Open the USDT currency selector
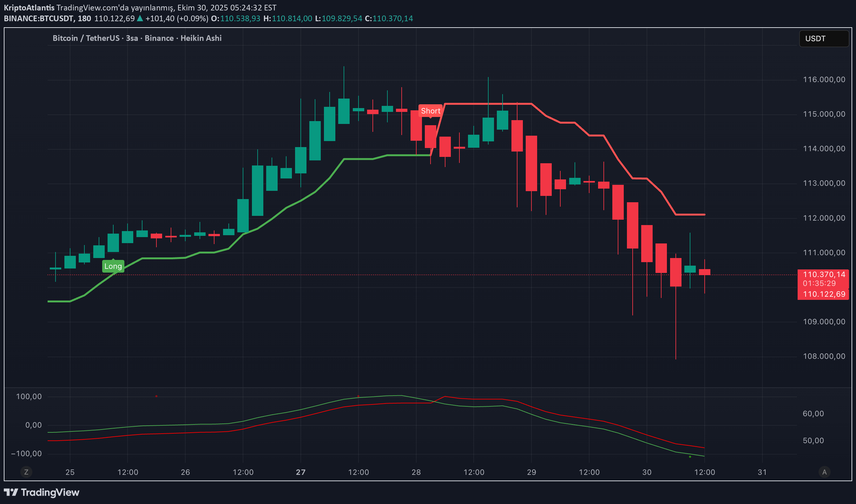The height and width of the screenshot is (504, 856). 823,38
